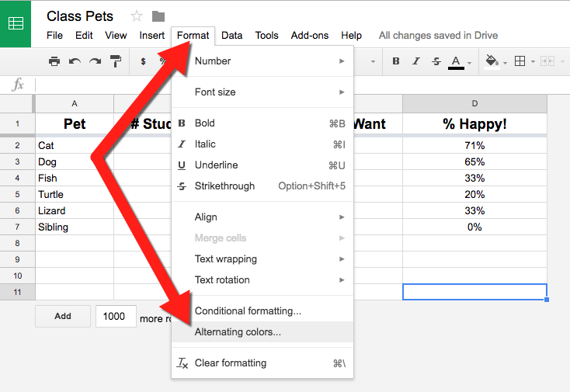This screenshot has height=392, width=570.
Task: Click the undo arrow icon
Action: click(75, 61)
